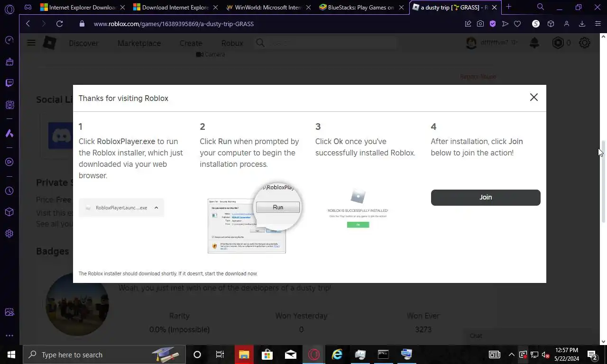Close the a dusty trip GRASS tab
607x364 pixels.
point(494,8)
